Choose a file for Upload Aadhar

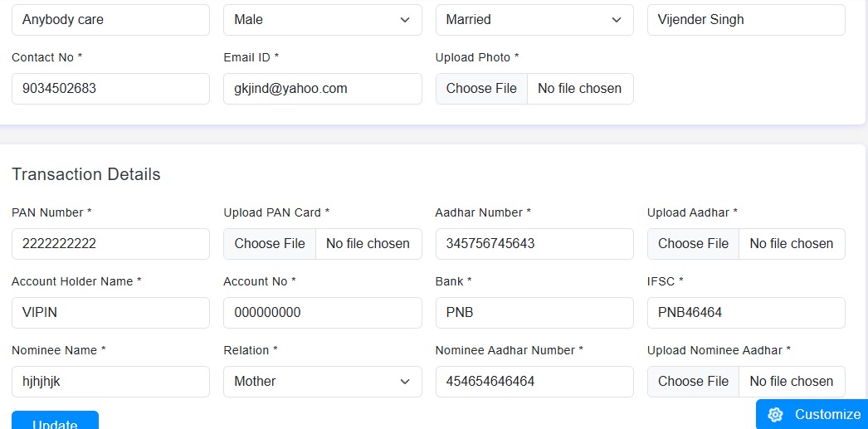(x=693, y=244)
